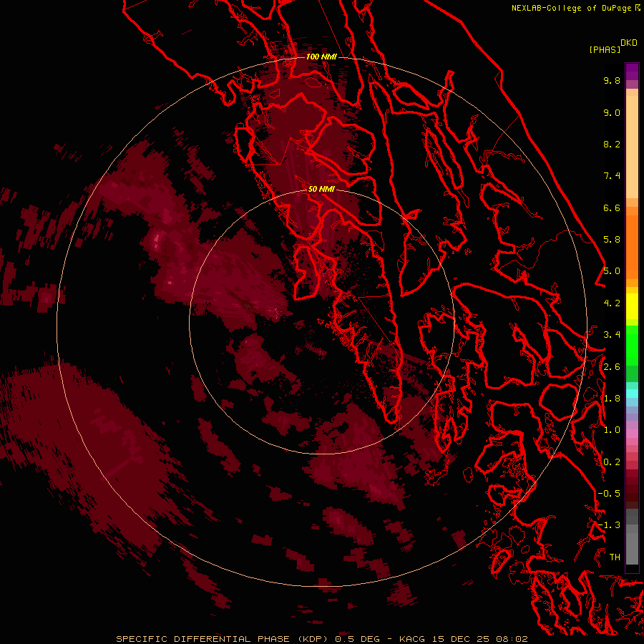Click the 8.2 scale value
Image resolution: width=644 pixels, height=644 pixels.
pyautogui.click(x=612, y=144)
